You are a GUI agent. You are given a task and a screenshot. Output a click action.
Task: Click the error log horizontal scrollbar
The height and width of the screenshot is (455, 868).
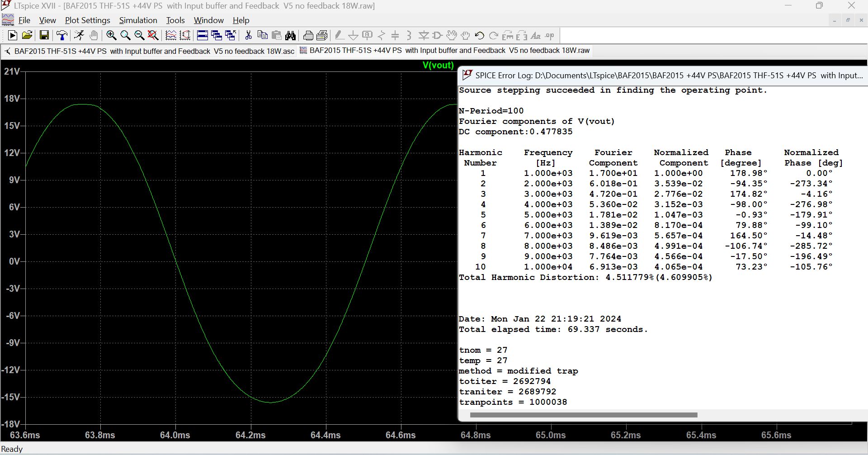click(584, 415)
